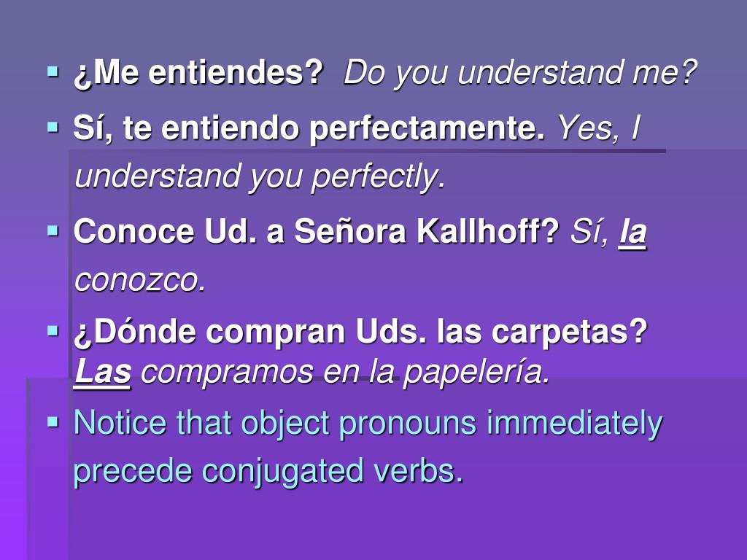This screenshot has width=747, height=560.
Task: Click the phrase 'compramos en la papelería.'
Action: pos(345,373)
